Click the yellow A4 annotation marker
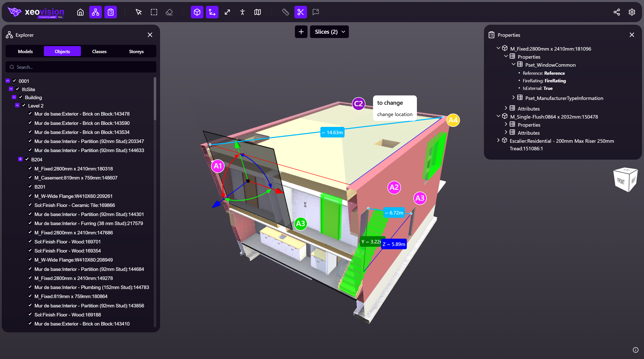 (x=453, y=120)
